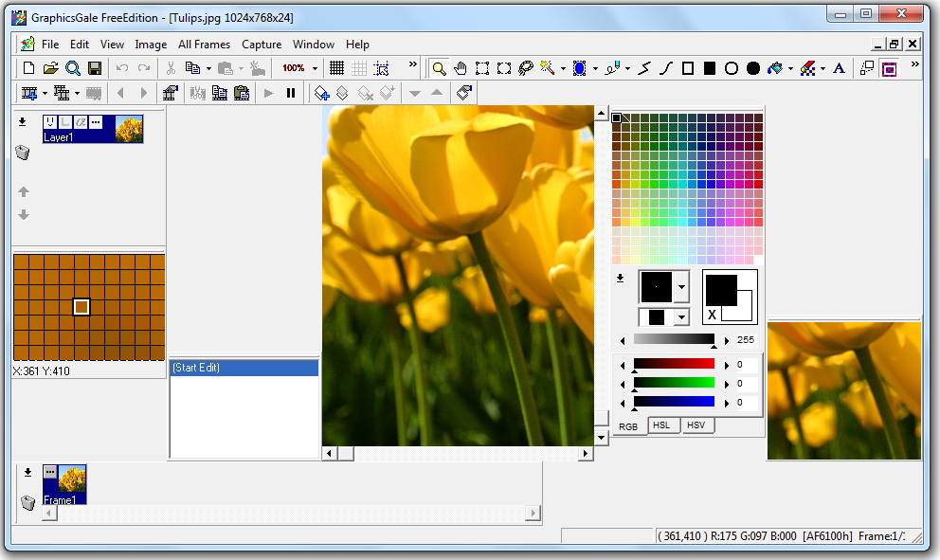Toggle Layer1 lock L button
The height and width of the screenshot is (560, 940).
coord(65,122)
